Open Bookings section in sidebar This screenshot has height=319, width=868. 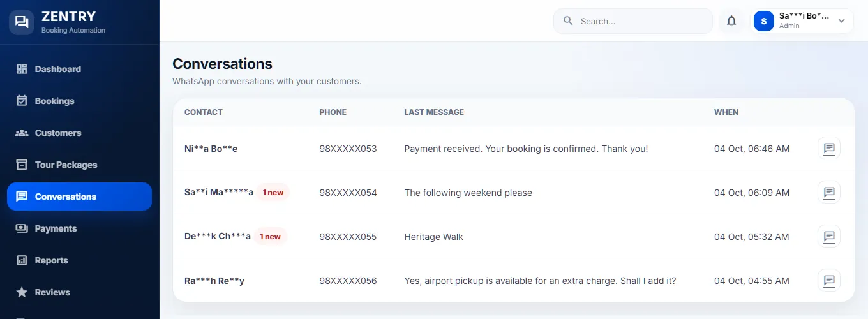click(79, 101)
